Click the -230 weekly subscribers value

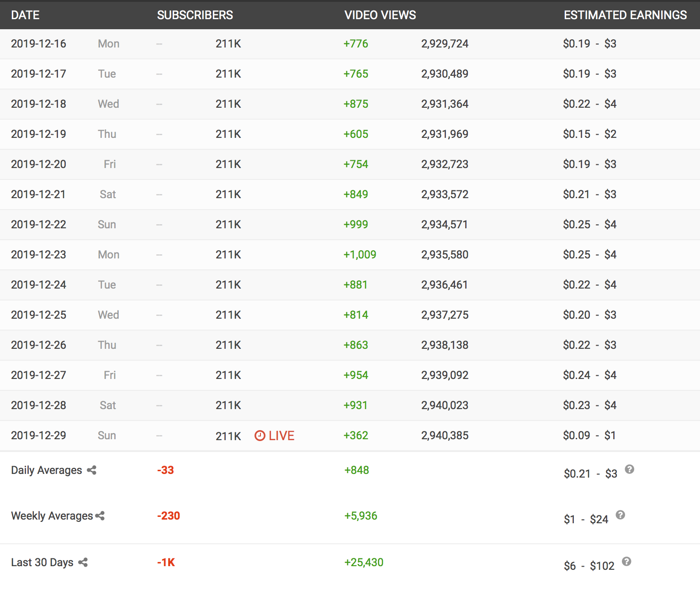pos(168,516)
